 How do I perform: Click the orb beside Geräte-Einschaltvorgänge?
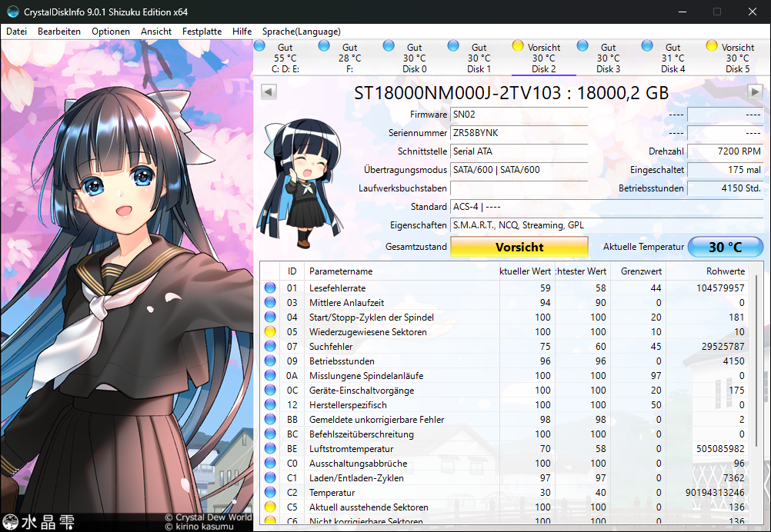270,390
